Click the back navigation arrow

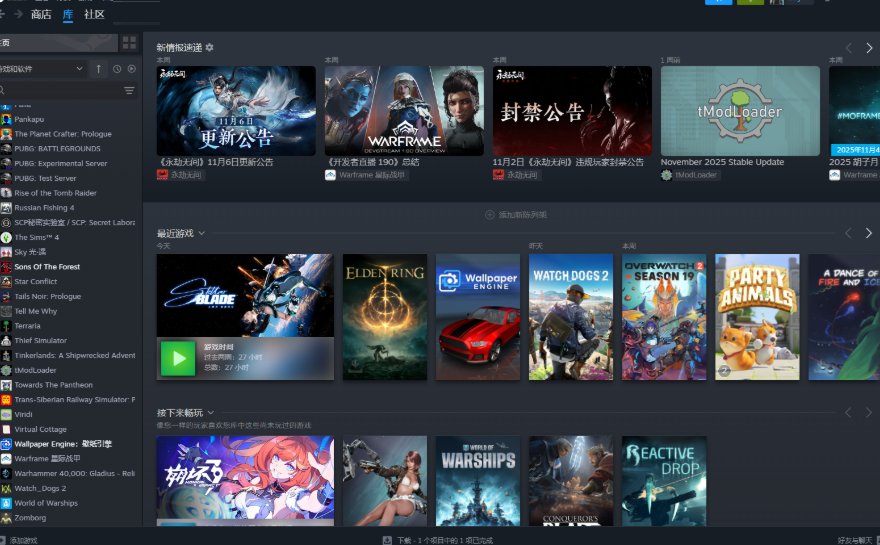[3, 14]
